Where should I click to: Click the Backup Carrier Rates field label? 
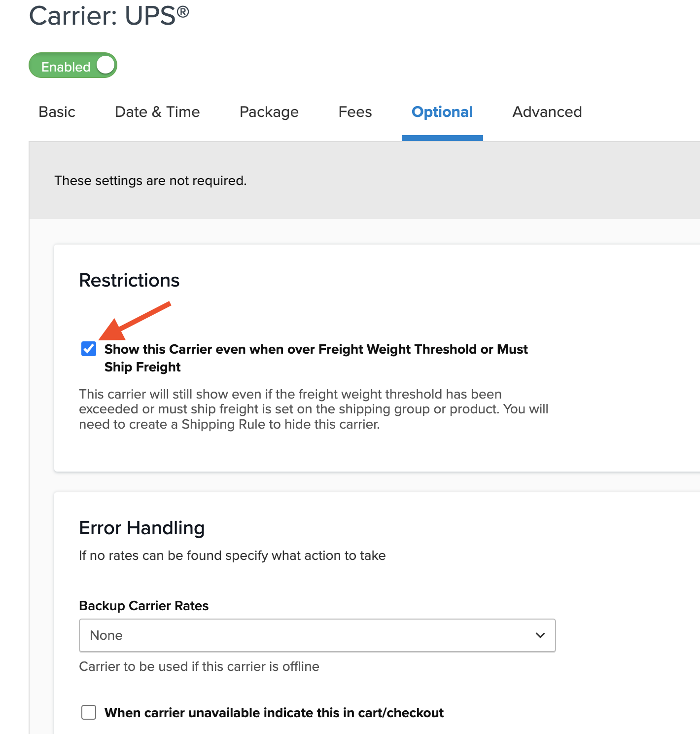[x=144, y=606]
